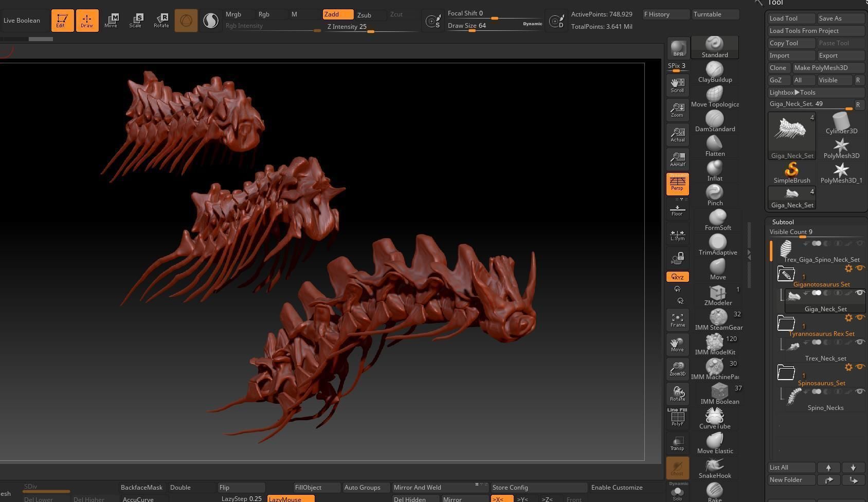The width and height of the screenshot is (868, 502).
Task: Click the Zoom canvas icon
Action: click(x=677, y=110)
